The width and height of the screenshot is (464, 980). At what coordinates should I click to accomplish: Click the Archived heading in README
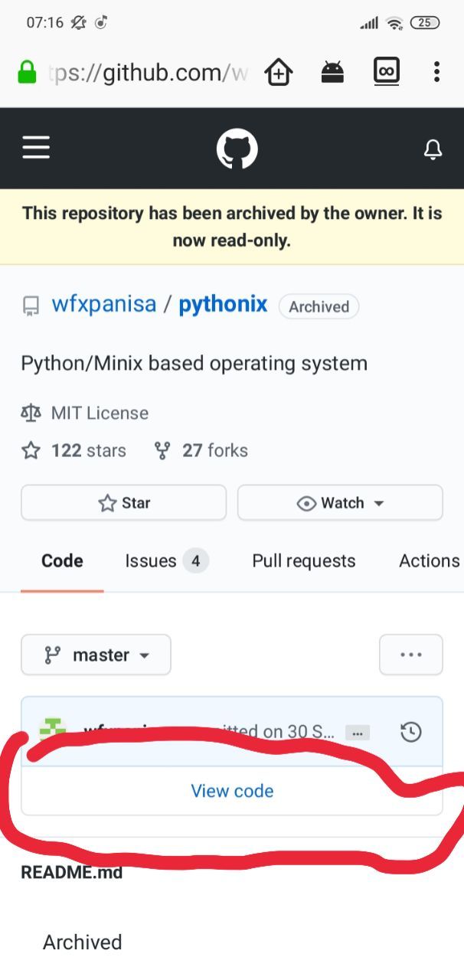[83, 942]
